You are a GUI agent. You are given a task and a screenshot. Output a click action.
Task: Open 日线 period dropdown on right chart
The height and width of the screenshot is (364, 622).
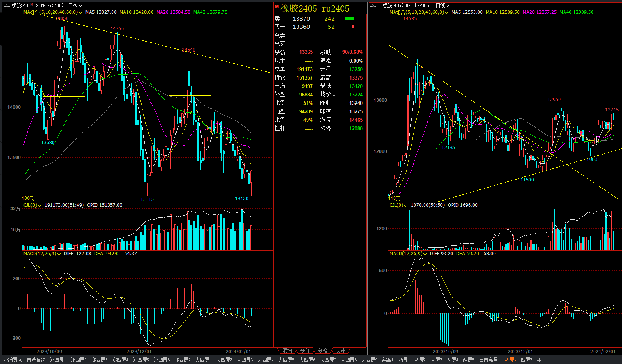click(443, 5)
